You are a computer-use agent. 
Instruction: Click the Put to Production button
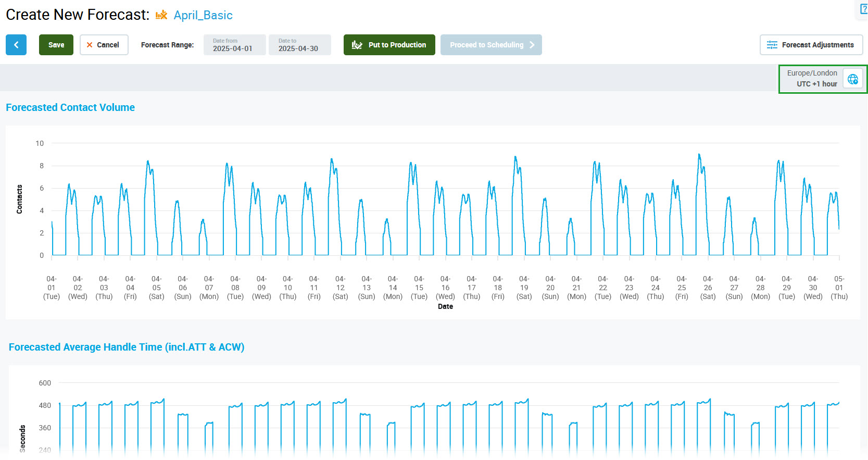pyautogui.click(x=389, y=45)
